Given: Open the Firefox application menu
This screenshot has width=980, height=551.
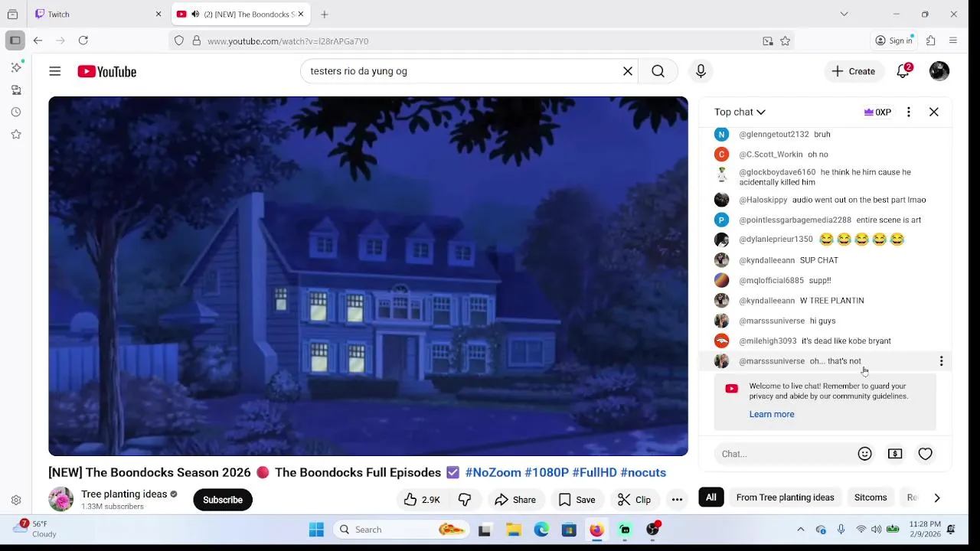Looking at the screenshot, I should pyautogui.click(x=953, y=41).
